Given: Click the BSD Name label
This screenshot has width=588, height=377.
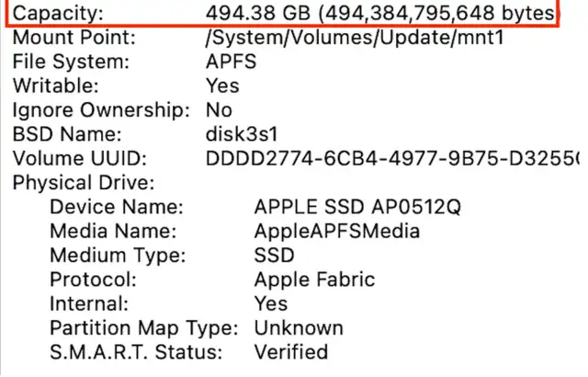Looking at the screenshot, I should [x=67, y=134].
